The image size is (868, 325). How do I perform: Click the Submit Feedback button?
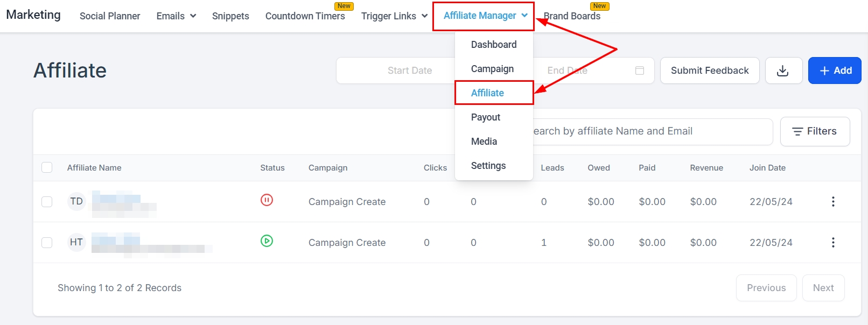(710, 70)
